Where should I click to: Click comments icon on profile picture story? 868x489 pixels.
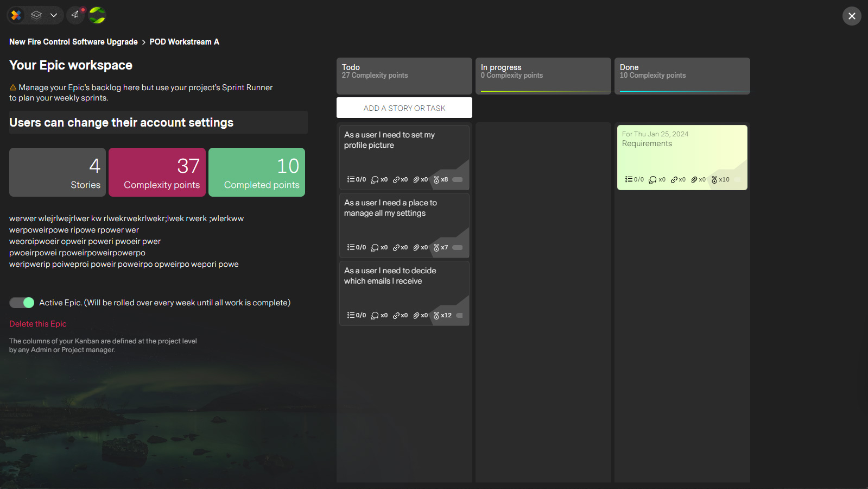click(x=375, y=180)
